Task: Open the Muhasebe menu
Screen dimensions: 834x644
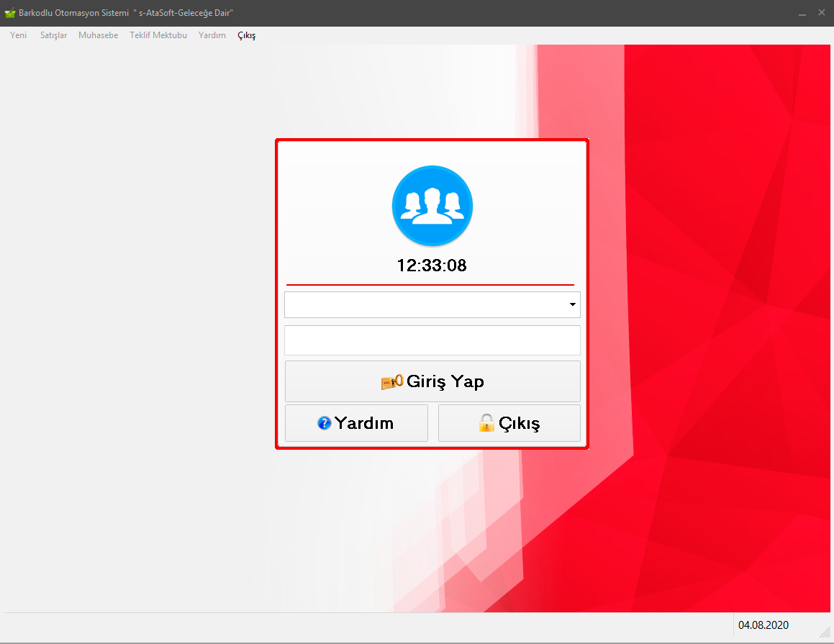Action: coord(99,35)
